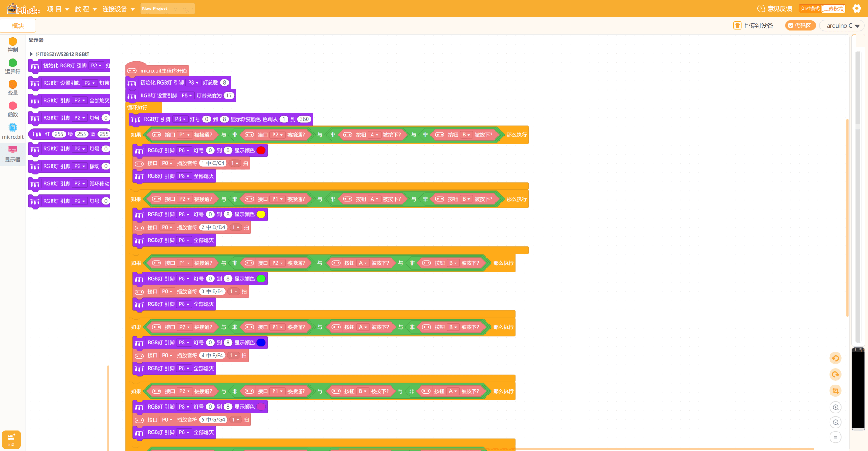Click the redo arrow icon
868x451 pixels.
835,375
